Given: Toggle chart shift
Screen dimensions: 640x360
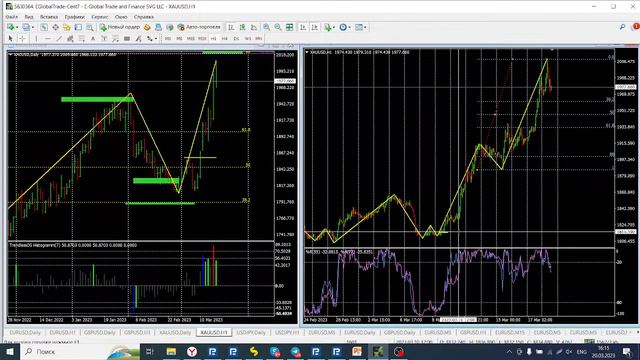Looking at the screenshot, I should point(315,27).
